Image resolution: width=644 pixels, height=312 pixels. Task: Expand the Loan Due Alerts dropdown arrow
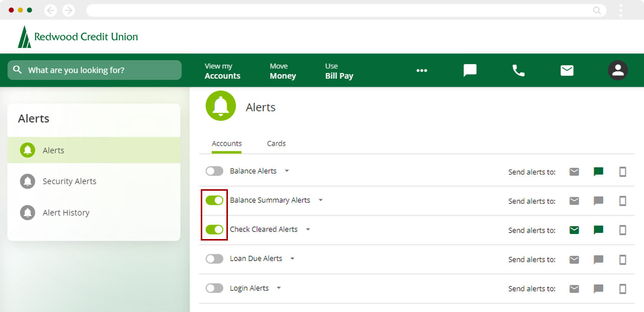pyautogui.click(x=292, y=259)
